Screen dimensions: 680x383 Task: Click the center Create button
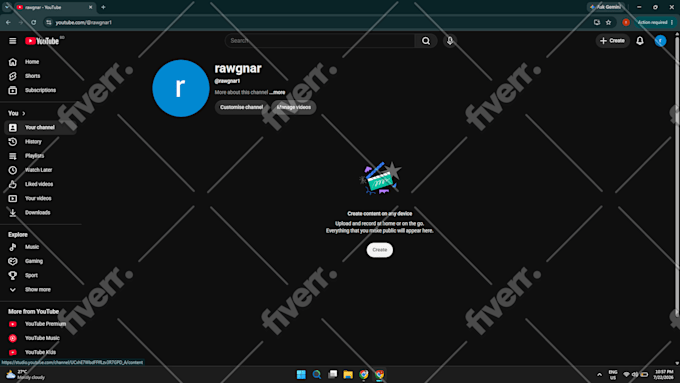(x=379, y=250)
